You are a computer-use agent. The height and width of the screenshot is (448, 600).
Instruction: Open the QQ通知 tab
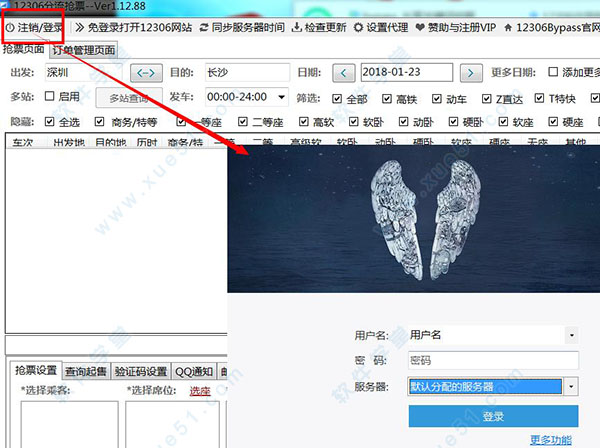point(194,371)
